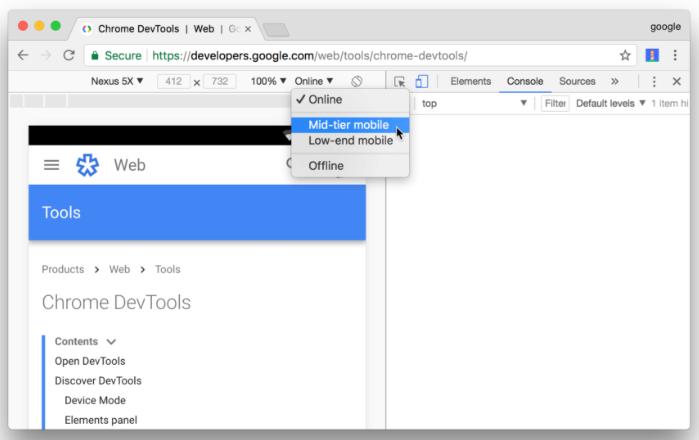
Task: Open the DevTools customize three-dot menu
Action: (654, 81)
